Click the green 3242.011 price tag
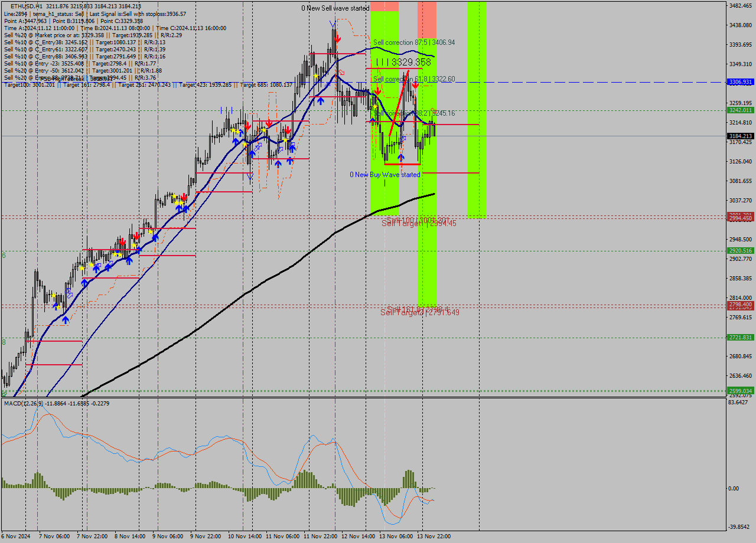Screen dimensions: 756x543 pos(741,110)
